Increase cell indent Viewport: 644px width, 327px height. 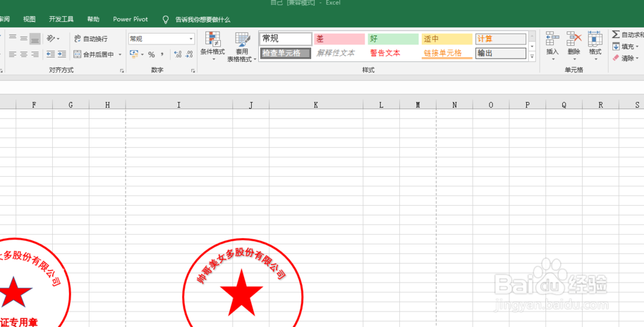[62, 54]
